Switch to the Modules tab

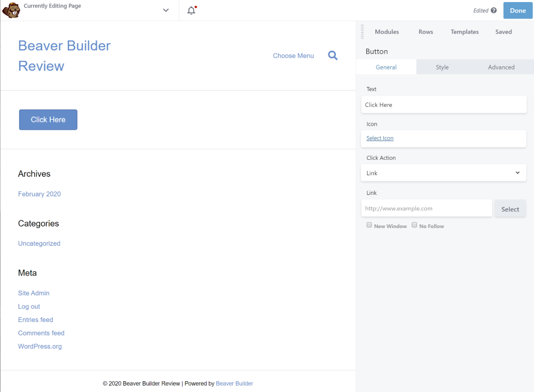click(x=387, y=32)
